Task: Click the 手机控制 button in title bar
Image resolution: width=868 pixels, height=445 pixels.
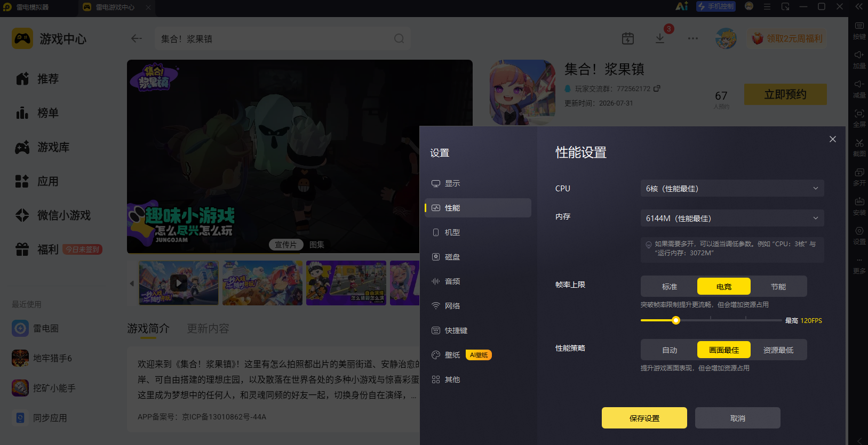Action: coord(716,6)
